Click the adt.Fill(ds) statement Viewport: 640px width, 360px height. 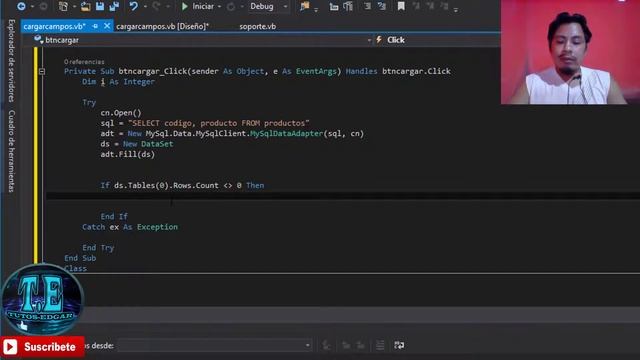(x=128, y=154)
